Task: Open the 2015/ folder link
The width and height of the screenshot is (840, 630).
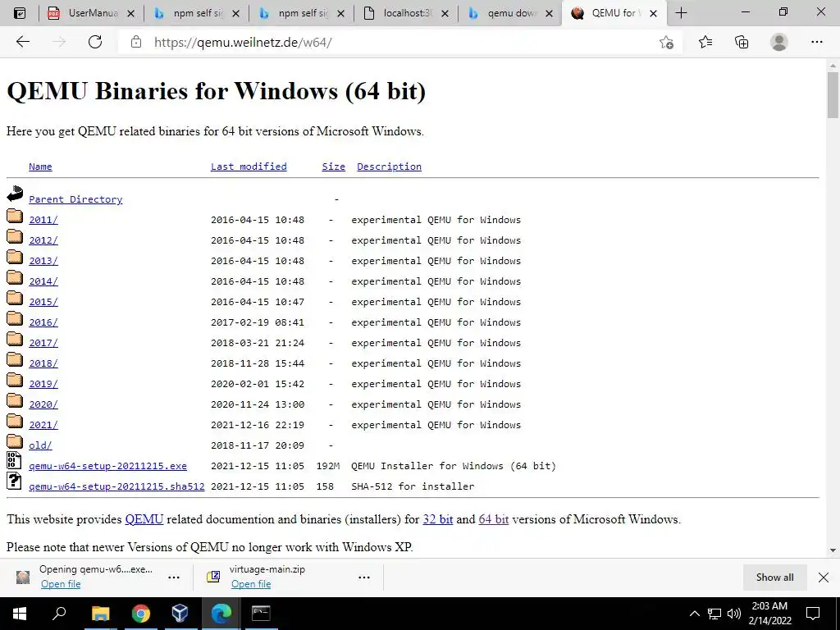Action: tap(43, 302)
